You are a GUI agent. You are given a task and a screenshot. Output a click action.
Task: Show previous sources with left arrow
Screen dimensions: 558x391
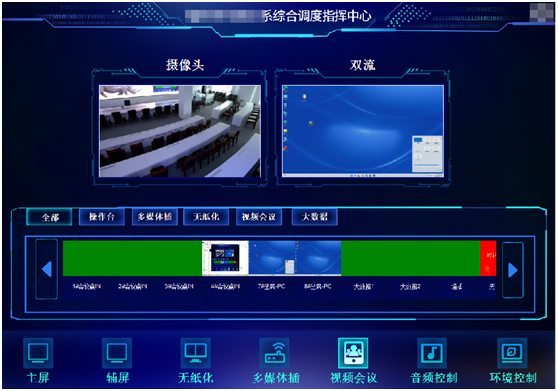(47, 269)
